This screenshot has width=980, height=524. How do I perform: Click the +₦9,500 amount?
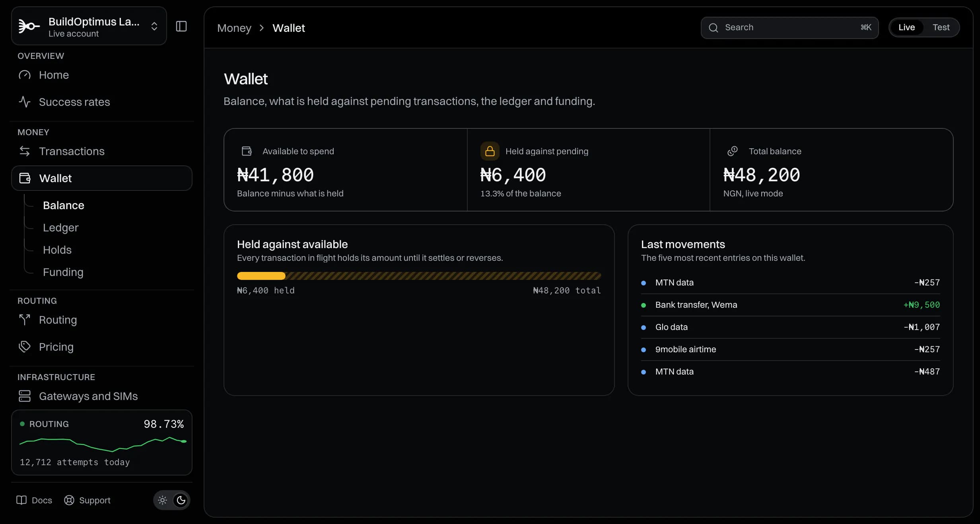922,305
